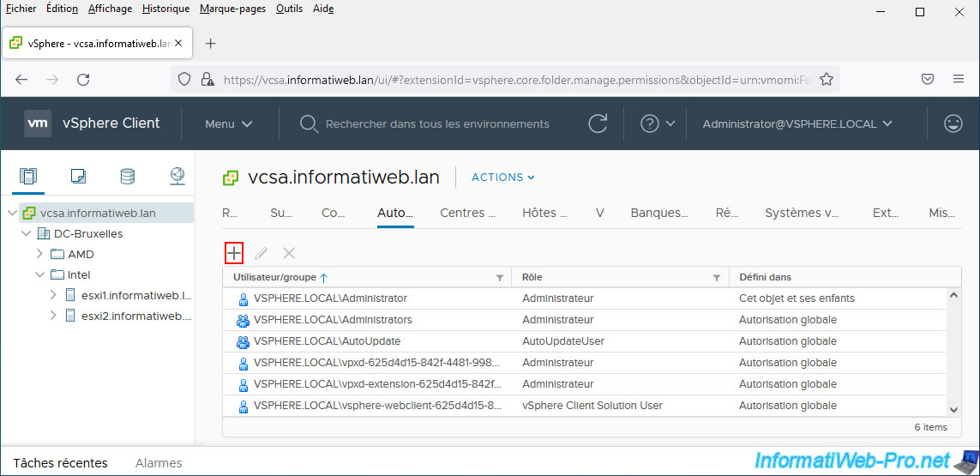Switch to the Tâches récentes panel
Screen dimensions: 980x476
point(61,463)
